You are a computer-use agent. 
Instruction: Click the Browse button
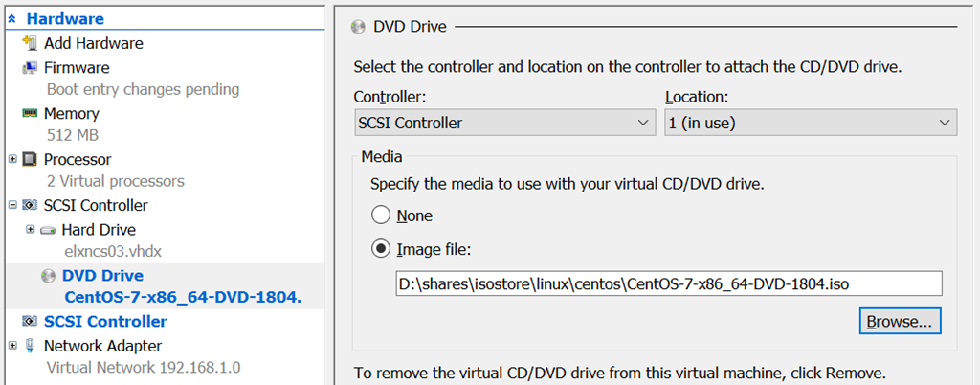900,322
